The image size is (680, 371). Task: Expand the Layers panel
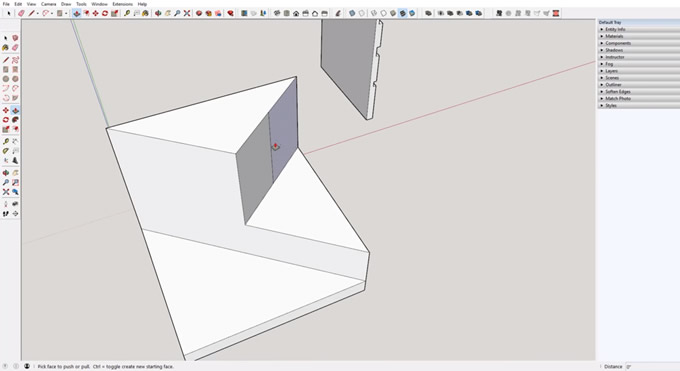(638, 71)
